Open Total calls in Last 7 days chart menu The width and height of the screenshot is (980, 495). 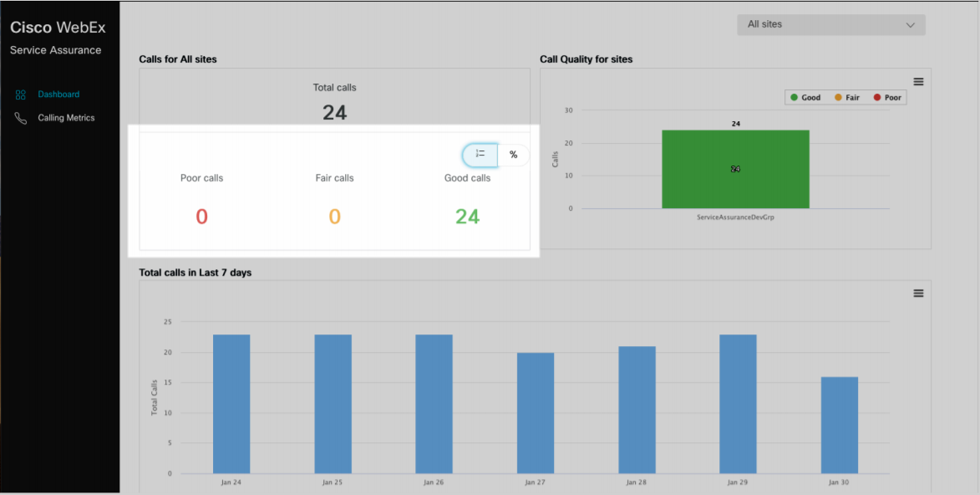pos(918,293)
